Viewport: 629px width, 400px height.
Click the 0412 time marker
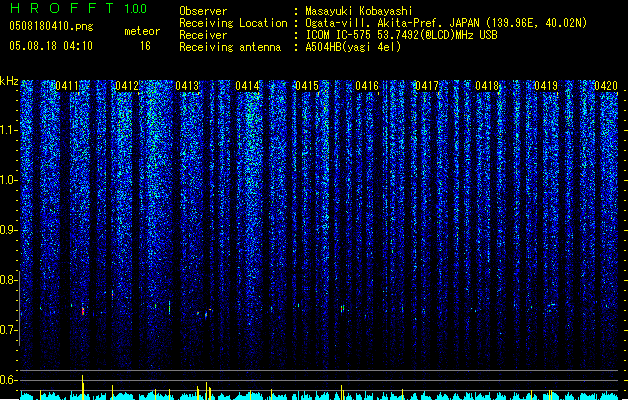click(x=127, y=86)
